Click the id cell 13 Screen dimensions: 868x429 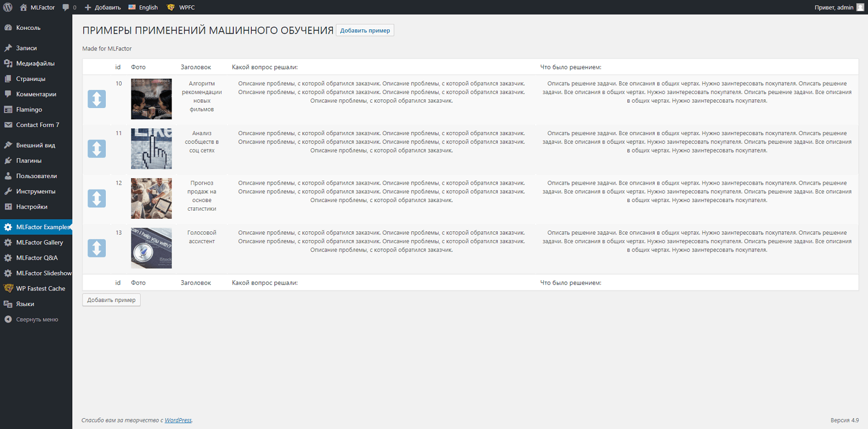click(x=118, y=233)
